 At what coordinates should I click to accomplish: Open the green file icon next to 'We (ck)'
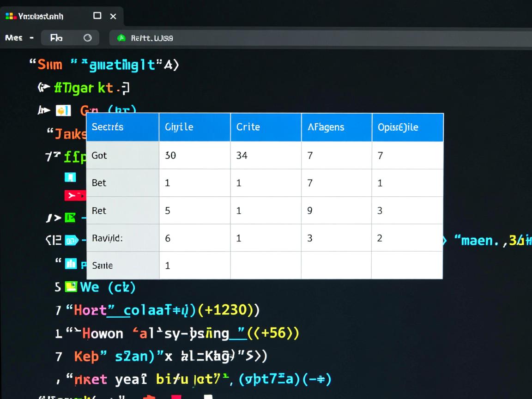(70, 287)
